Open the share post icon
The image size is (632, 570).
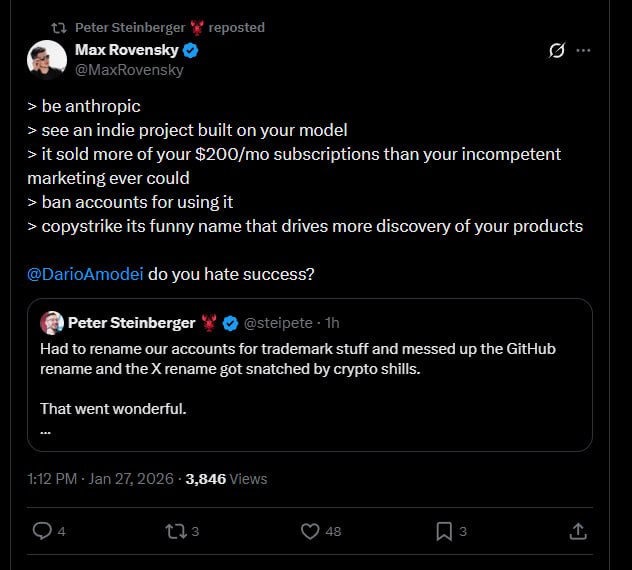[x=577, y=531]
